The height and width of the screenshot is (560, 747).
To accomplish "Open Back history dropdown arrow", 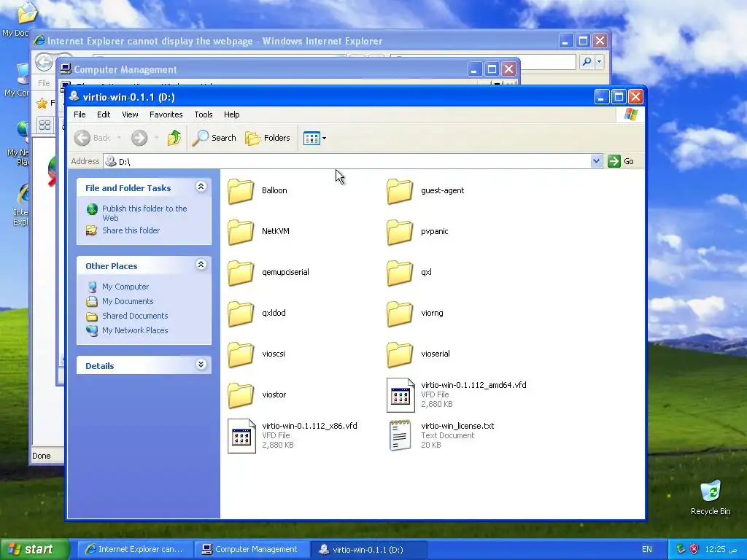I will pyautogui.click(x=119, y=138).
